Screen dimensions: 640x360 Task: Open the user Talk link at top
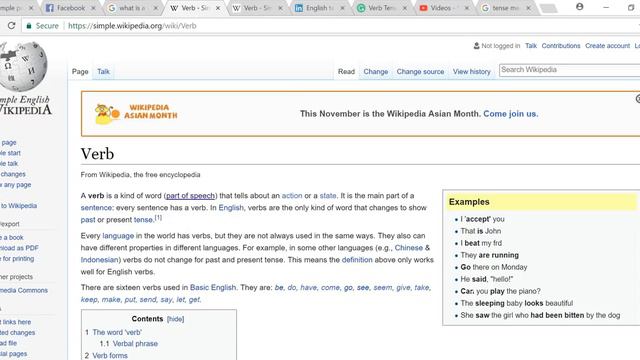(531, 46)
